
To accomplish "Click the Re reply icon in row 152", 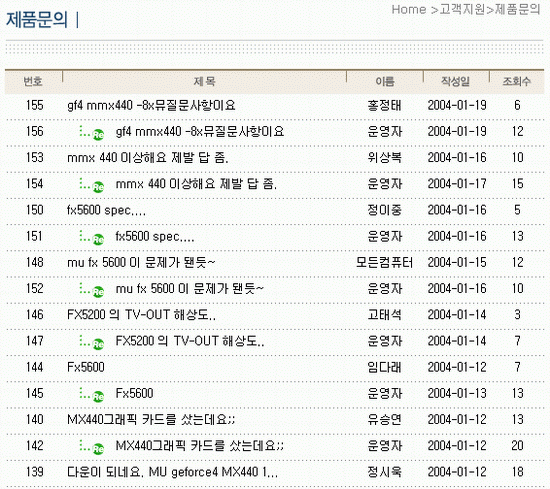I will pos(98,291).
